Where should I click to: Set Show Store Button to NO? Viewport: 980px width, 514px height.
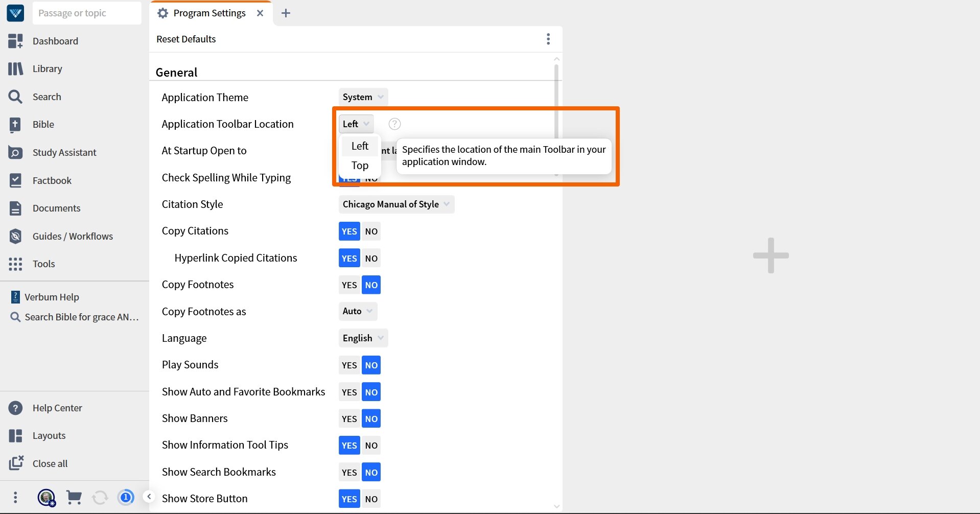[371, 499]
